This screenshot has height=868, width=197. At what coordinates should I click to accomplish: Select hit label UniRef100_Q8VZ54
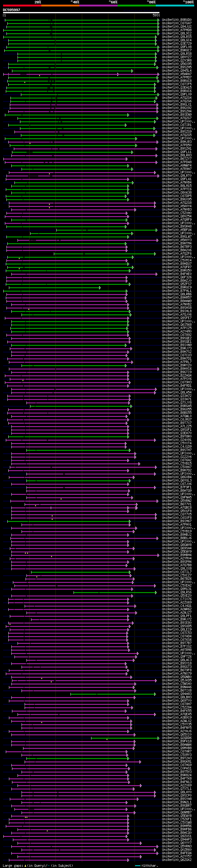point(177,216)
